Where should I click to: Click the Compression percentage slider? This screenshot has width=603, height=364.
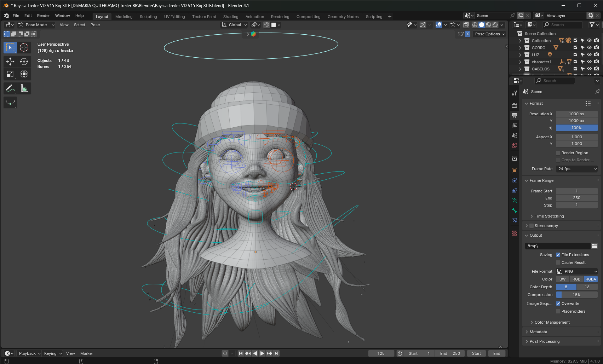[x=576, y=295]
